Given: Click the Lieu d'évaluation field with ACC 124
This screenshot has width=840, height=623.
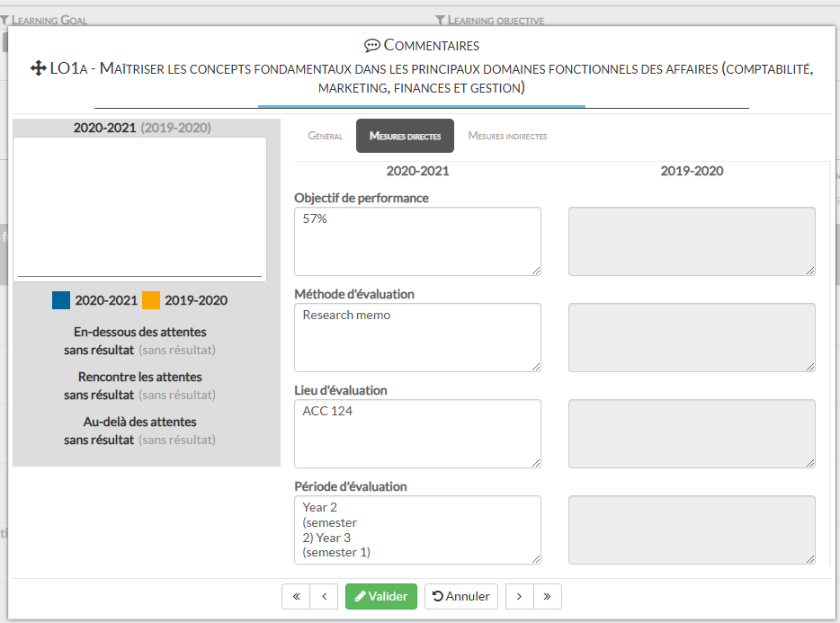Looking at the screenshot, I should click(x=417, y=433).
